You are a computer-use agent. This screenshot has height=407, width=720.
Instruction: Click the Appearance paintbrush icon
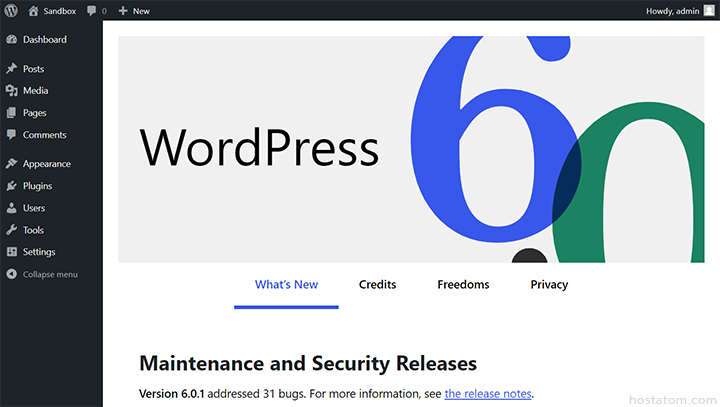click(x=11, y=164)
